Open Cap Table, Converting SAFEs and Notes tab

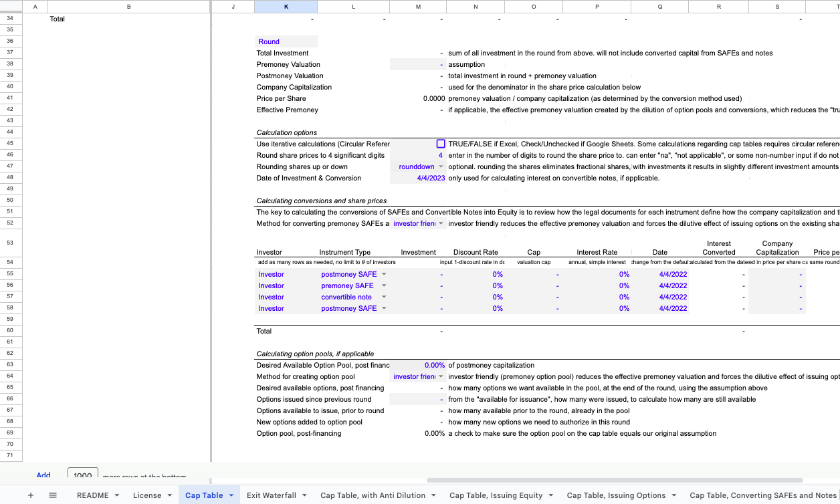[x=763, y=495]
